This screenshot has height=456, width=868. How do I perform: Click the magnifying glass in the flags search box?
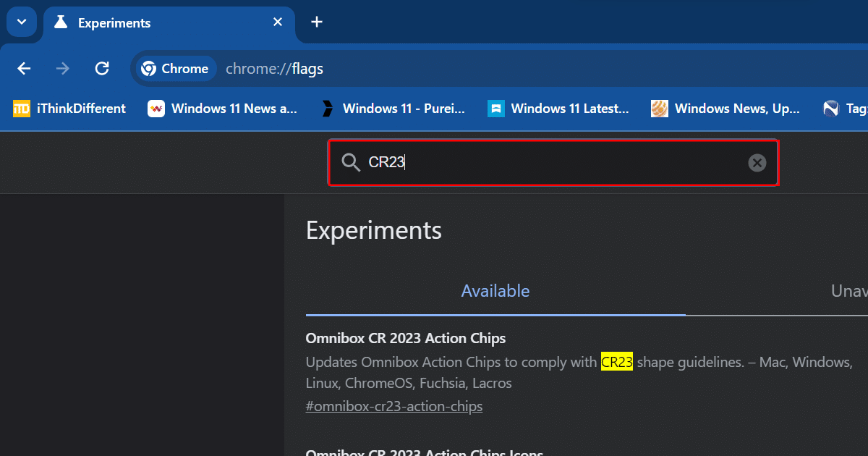[351, 162]
